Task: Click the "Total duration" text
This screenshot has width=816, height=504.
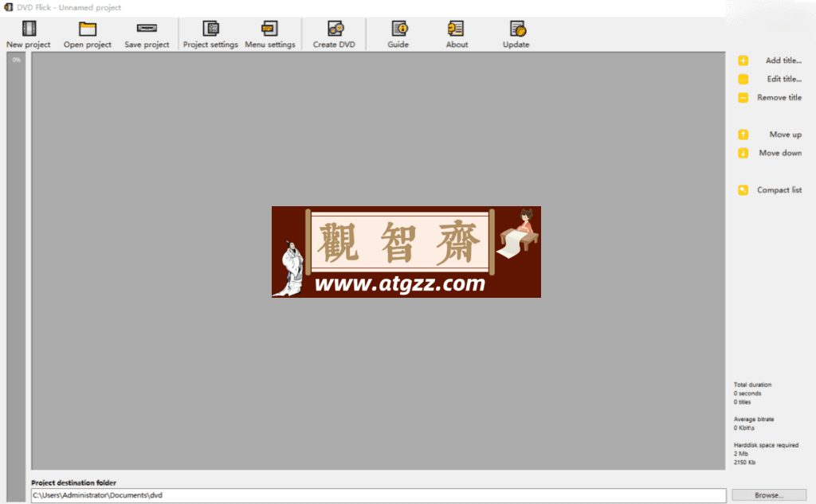Action: point(752,385)
